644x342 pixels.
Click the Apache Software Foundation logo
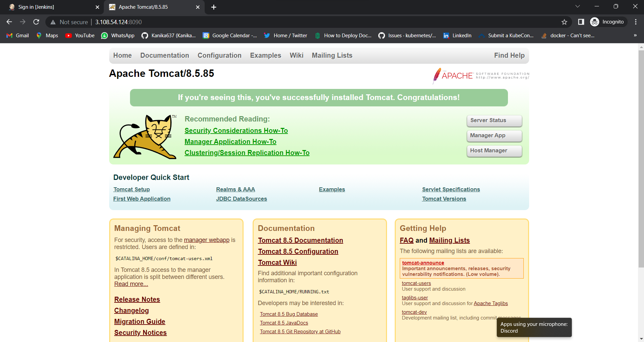click(x=481, y=76)
